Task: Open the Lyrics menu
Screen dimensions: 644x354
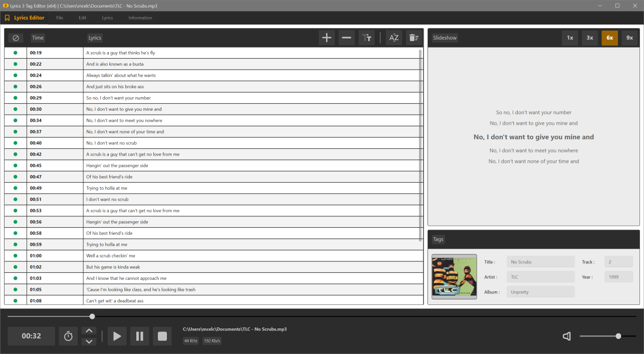Action: click(x=107, y=18)
